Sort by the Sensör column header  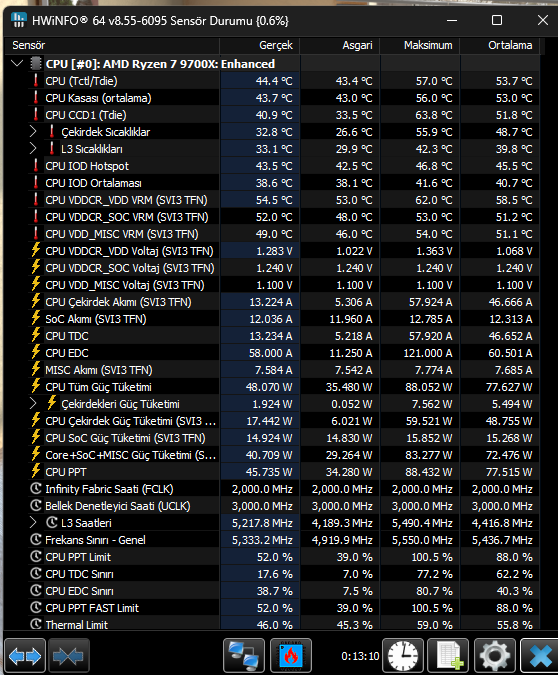[x=112, y=45]
